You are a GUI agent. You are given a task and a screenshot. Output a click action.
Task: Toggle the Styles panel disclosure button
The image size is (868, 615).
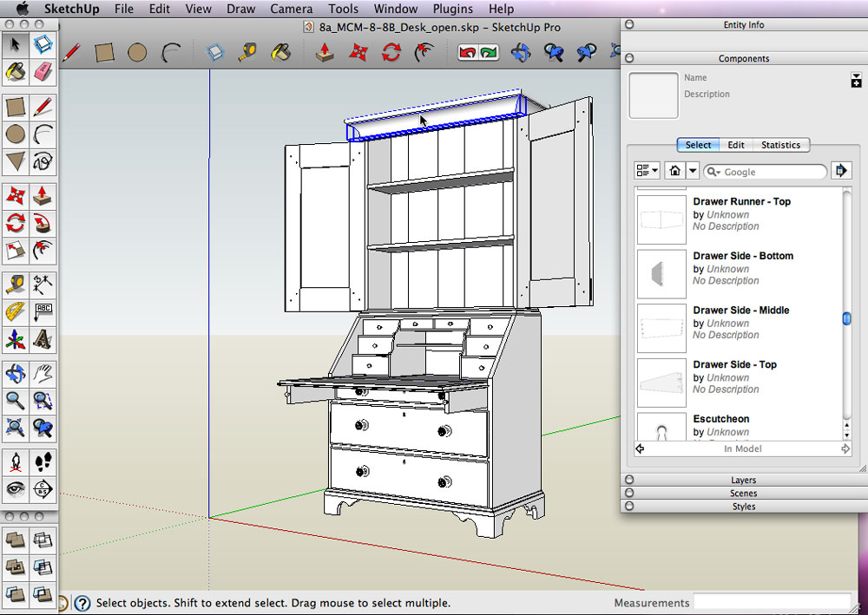coord(629,507)
